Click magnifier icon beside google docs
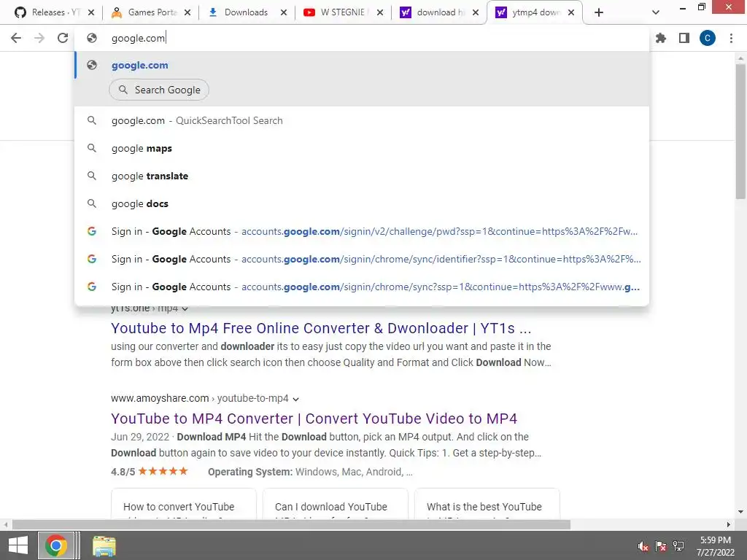747x560 pixels. coord(92,203)
